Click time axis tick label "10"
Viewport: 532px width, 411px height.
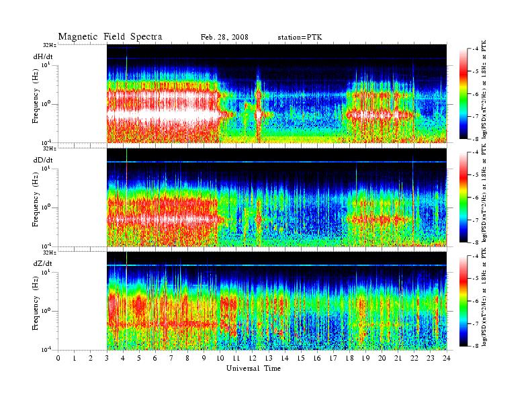220,358
